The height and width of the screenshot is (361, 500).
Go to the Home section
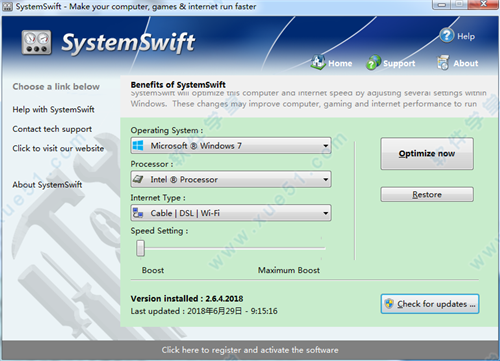340,63
